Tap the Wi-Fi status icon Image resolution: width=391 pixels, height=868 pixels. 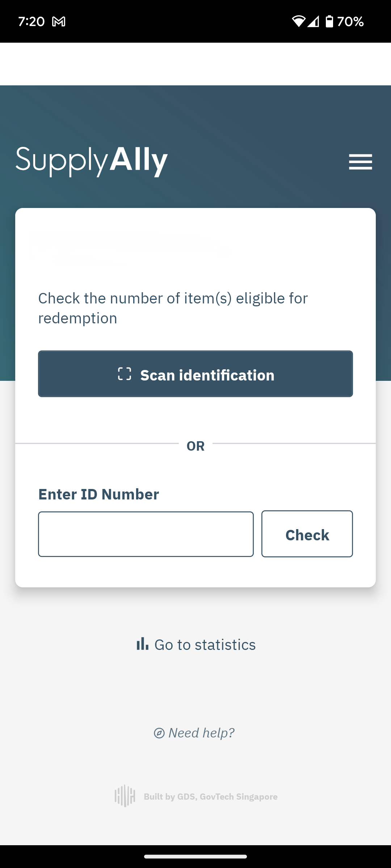coord(299,21)
